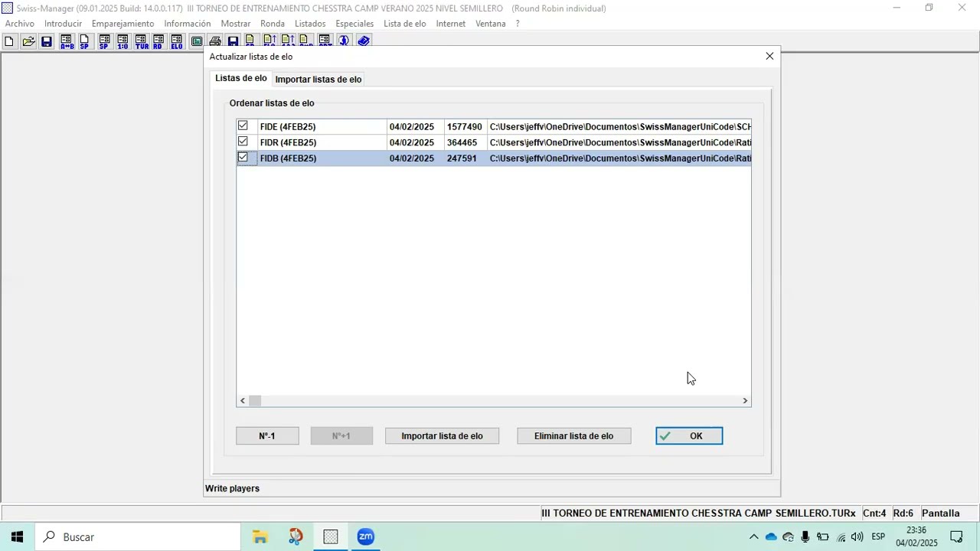The width and height of the screenshot is (980, 551).
Task: Click the taskbar Buscar search box
Action: click(138, 537)
